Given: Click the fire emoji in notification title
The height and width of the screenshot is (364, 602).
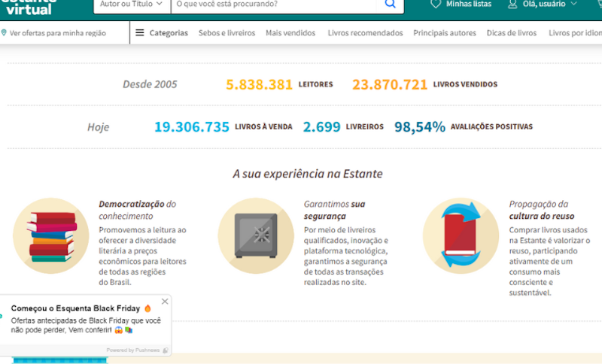Looking at the screenshot, I should [x=147, y=308].
